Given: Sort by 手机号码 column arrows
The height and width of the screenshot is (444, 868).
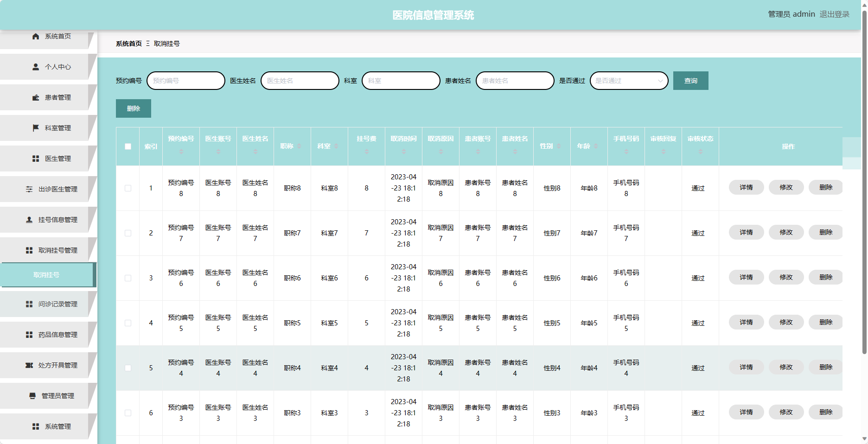Looking at the screenshot, I should click(626, 152).
